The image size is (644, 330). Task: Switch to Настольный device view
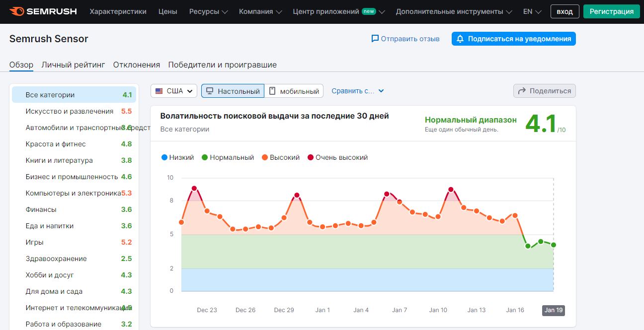pyautogui.click(x=233, y=91)
